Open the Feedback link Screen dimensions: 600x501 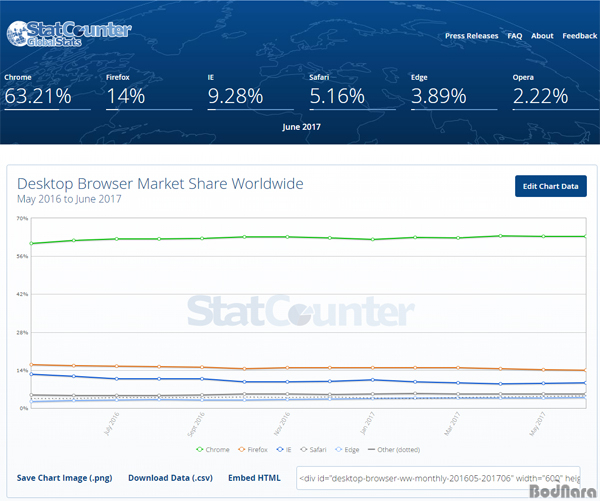click(580, 36)
